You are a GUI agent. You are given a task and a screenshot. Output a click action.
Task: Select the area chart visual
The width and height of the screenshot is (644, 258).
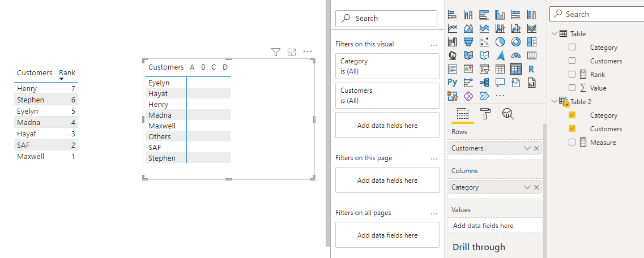click(468, 28)
